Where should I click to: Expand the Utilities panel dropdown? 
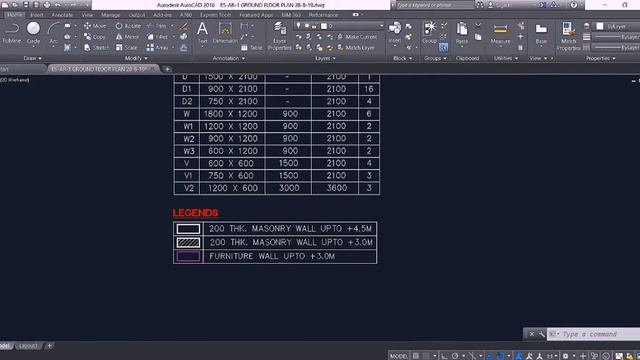point(506,58)
